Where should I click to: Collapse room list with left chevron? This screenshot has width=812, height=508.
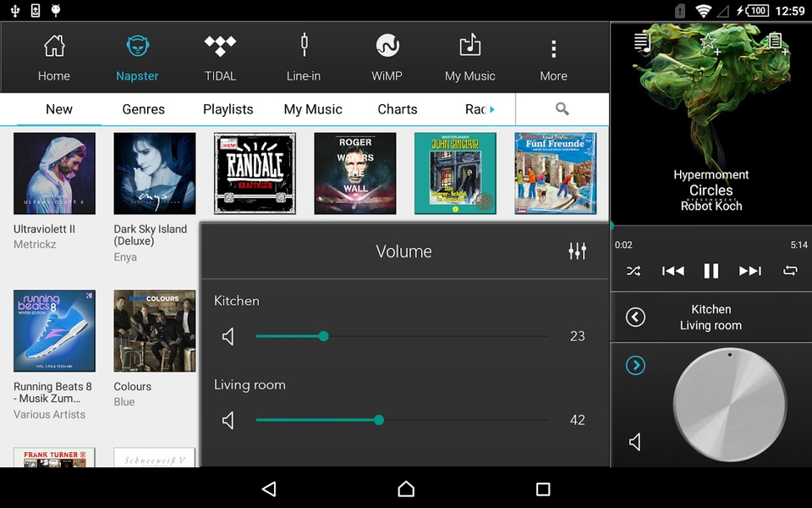[635, 317]
